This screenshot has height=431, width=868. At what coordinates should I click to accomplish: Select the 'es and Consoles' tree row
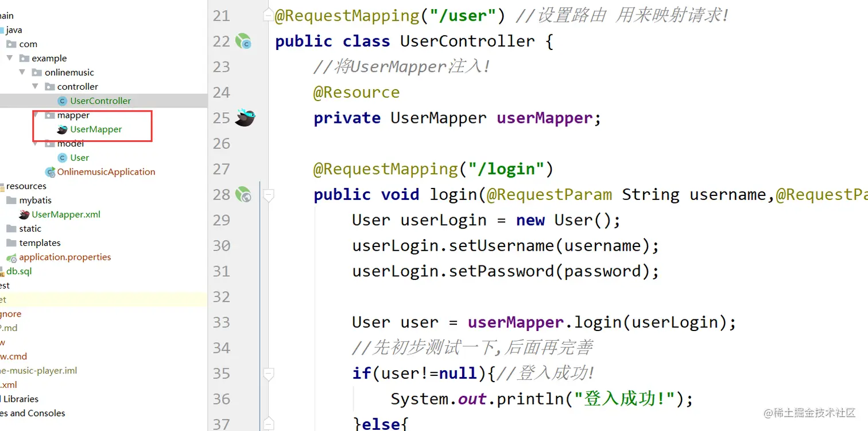tap(103, 413)
